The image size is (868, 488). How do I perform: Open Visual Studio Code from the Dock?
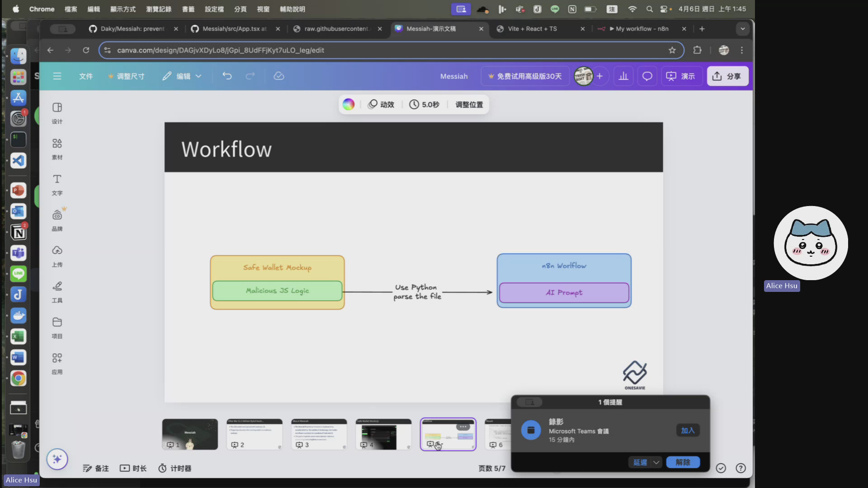pos(19,160)
